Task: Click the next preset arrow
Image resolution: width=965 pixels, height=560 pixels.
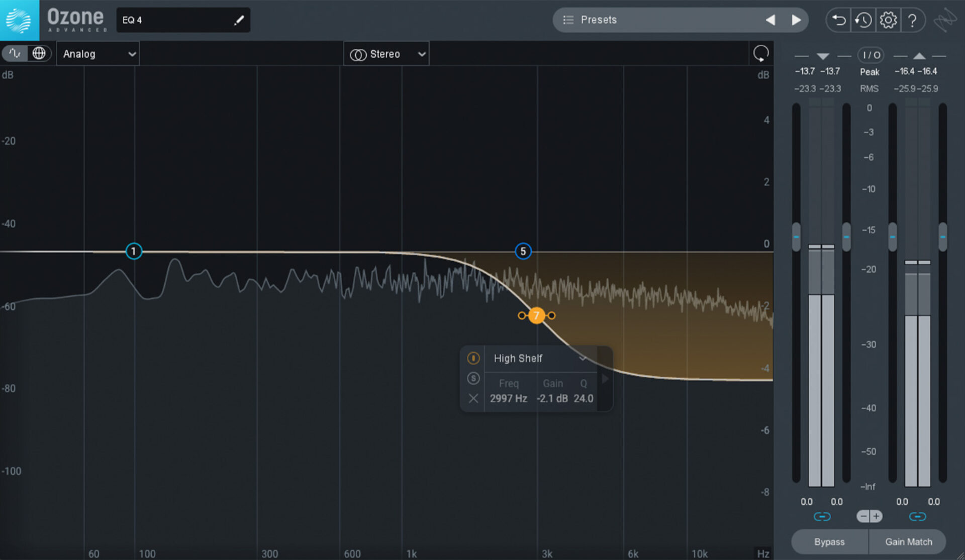Action: pyautogui.click(x=796, y=20)
